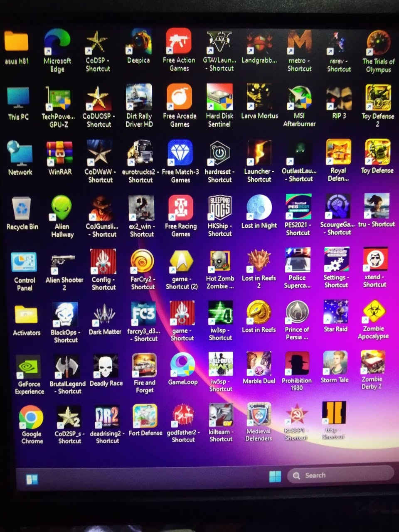The width and height of the screenshot is (399, 532).
Task: Click the taskbar Search box
Action: 341,475
